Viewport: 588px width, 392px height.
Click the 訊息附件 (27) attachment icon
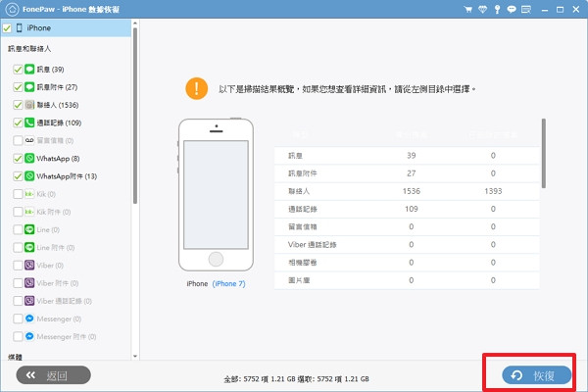[x=29, y=87]
